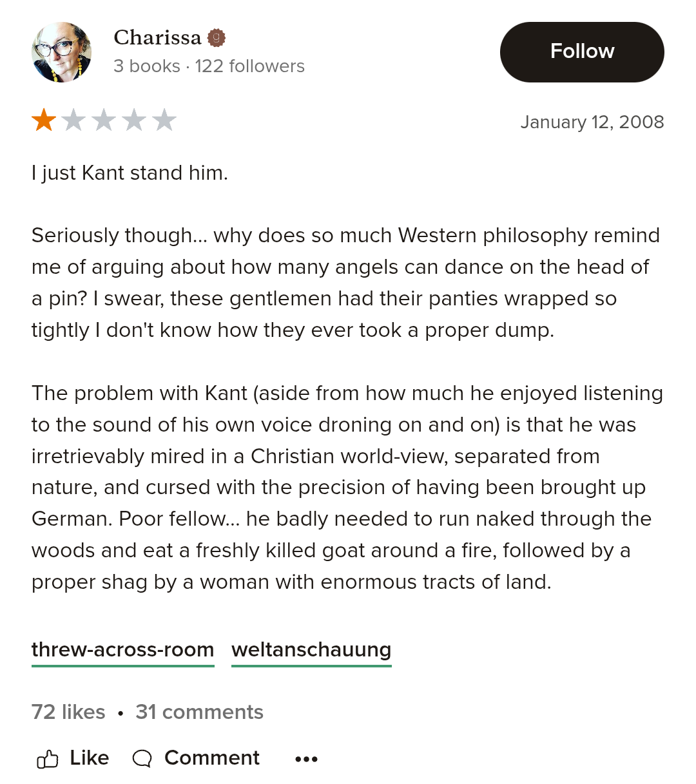Click the thumbs-up Like icon

pos(48,759)
